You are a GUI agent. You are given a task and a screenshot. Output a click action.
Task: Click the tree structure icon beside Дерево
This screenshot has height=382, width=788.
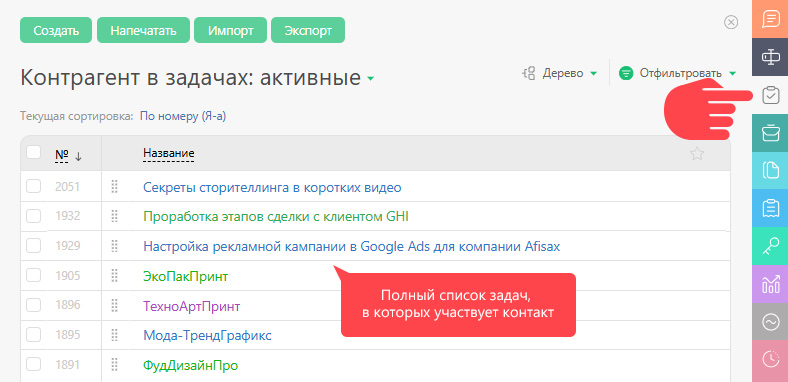529,73
